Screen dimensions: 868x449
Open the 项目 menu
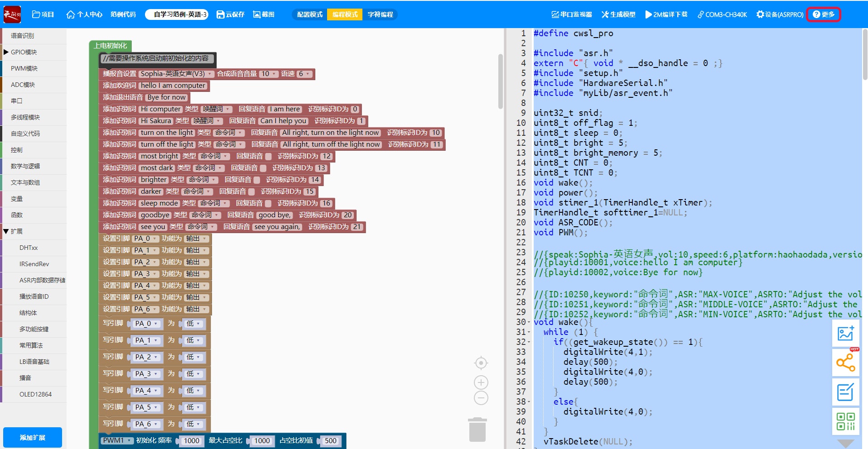coord(43,14)
